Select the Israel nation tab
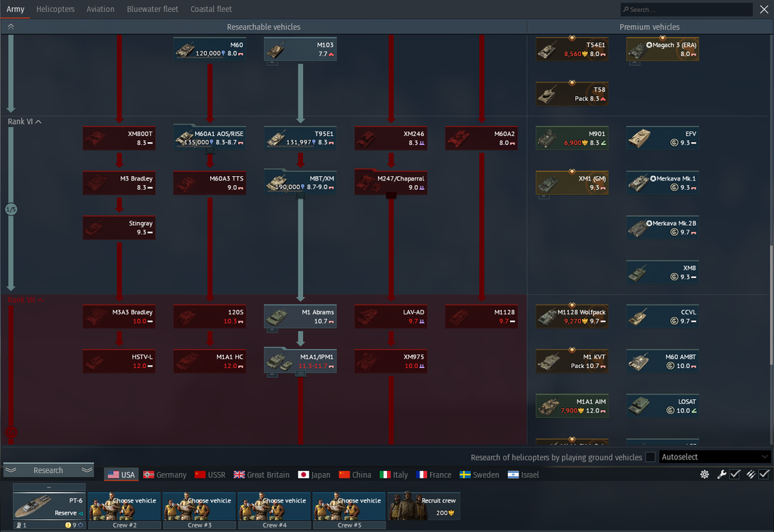This screenshot has height=532, width=774. (523, 475)
